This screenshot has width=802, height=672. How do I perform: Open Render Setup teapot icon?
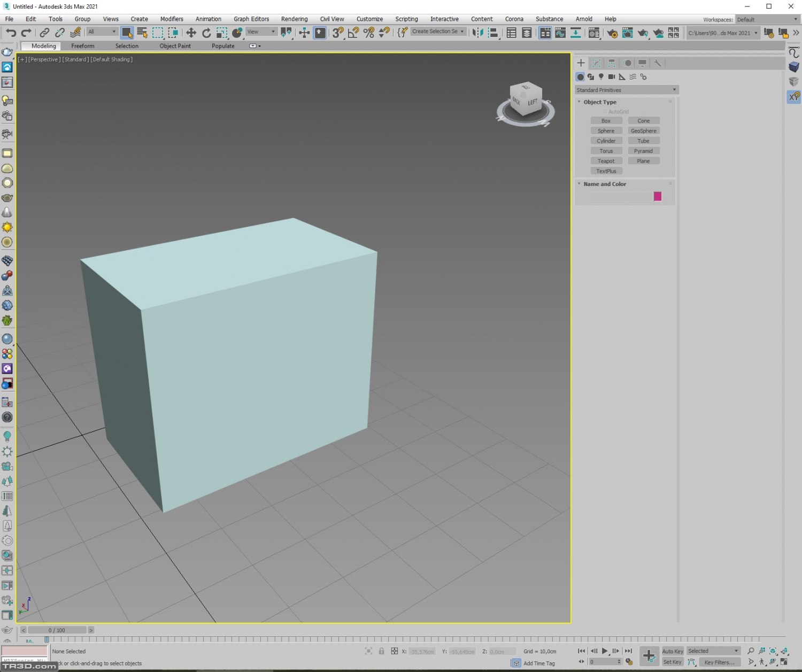click(x=612, y=33)
